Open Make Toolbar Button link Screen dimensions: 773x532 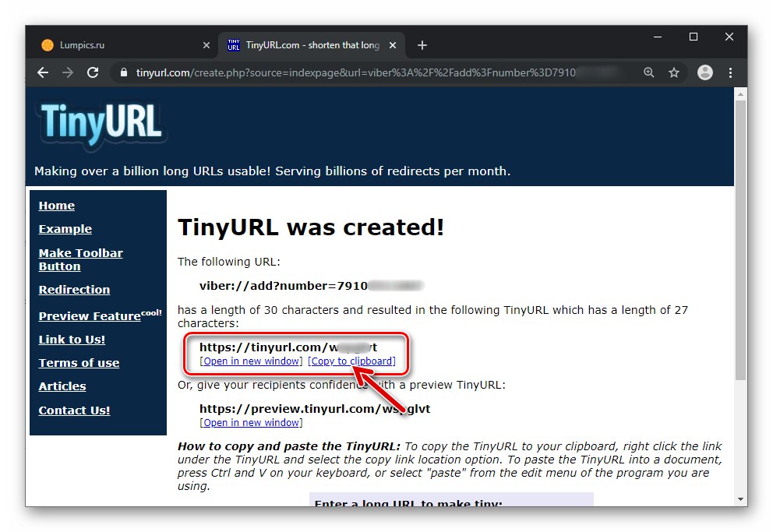(80, 259)
